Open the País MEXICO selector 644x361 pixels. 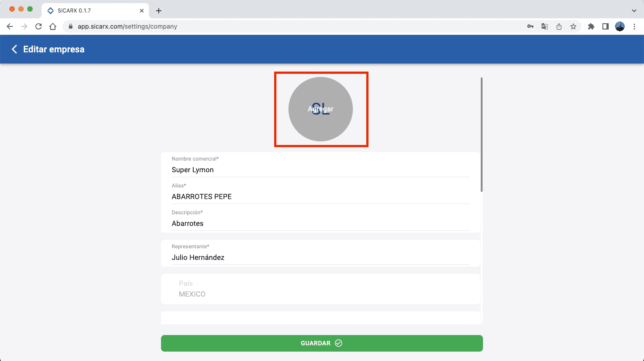click(320, 289)
